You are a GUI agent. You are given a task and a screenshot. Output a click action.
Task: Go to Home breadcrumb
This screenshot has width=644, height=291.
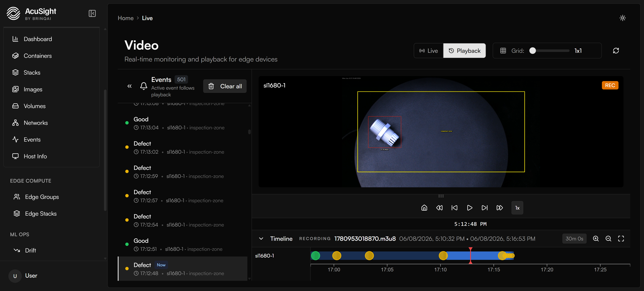coord(125,18)
